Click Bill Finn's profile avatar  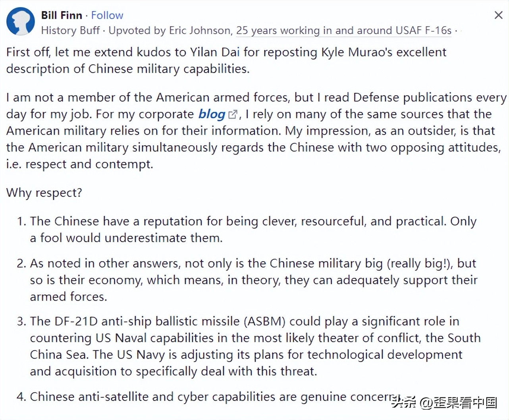click(21, 22)
